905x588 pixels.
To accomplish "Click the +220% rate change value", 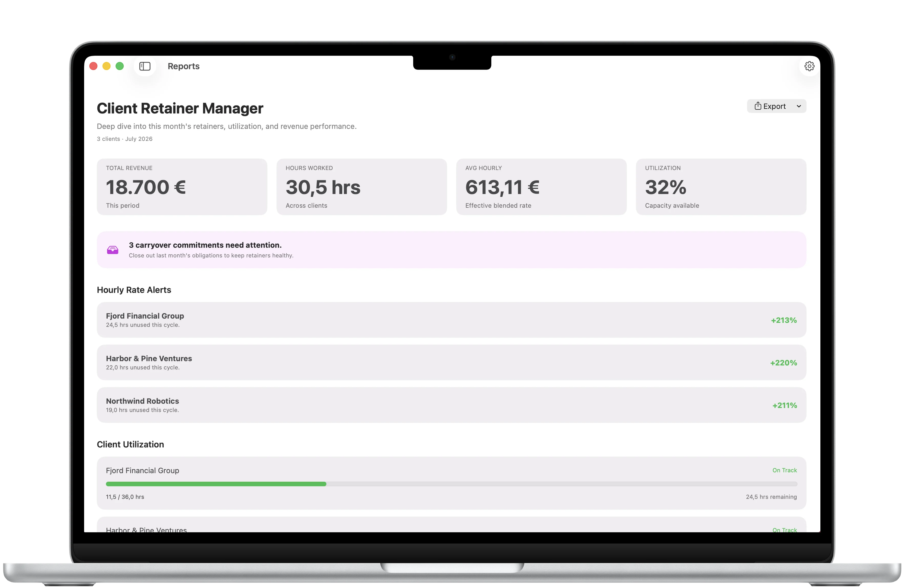I will point(783,363).
